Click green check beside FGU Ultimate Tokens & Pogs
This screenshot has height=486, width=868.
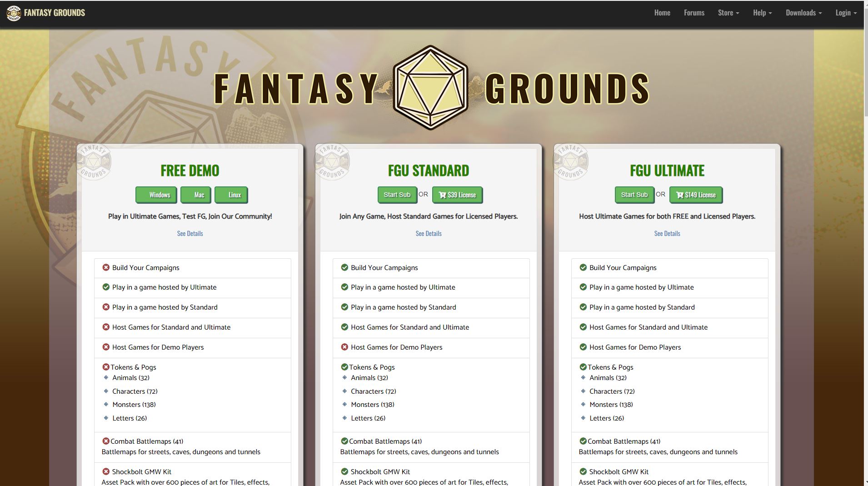tap(583, 367)
